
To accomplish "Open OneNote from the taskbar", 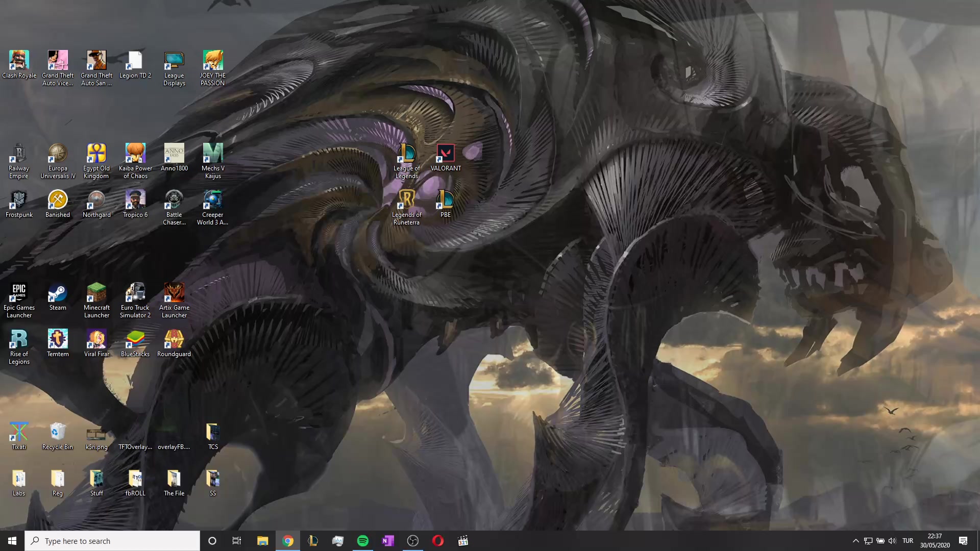I will tap(388, 541).
